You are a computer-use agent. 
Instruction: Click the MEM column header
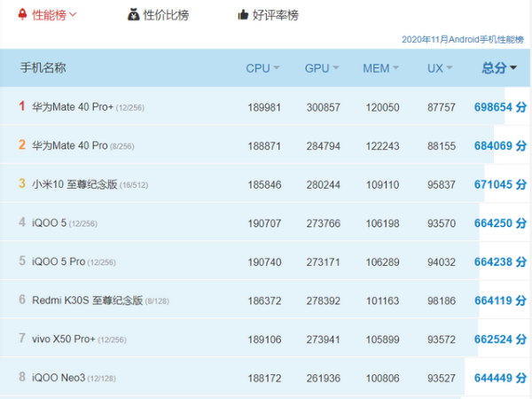[x=376, y=68]
